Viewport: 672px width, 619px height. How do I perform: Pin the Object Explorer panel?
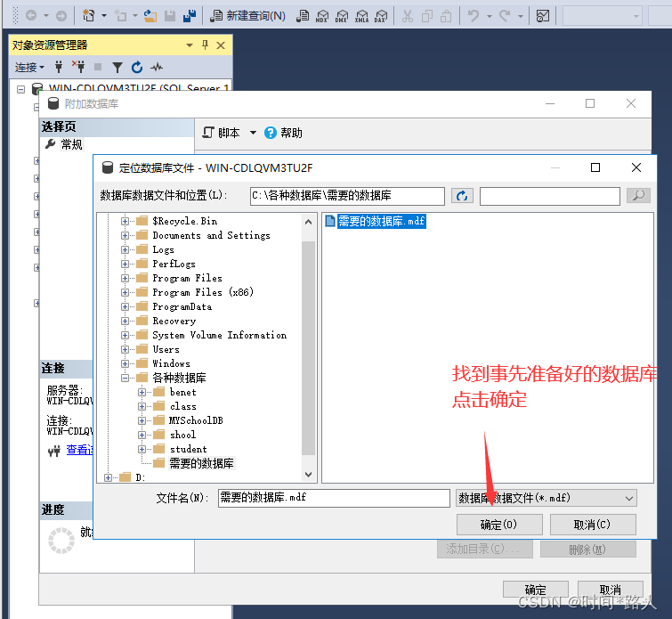click(x=205, y=45)
